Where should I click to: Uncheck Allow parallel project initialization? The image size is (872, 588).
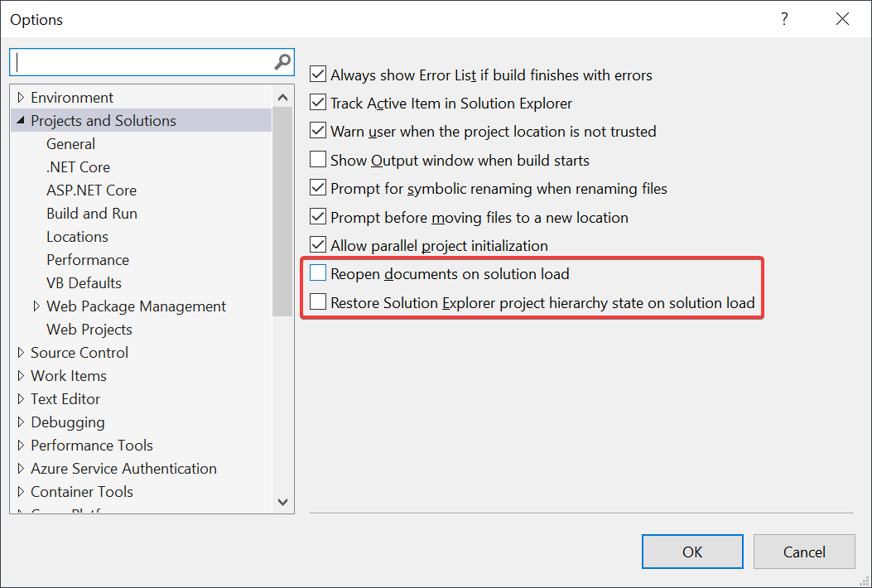tap(318, 243)
